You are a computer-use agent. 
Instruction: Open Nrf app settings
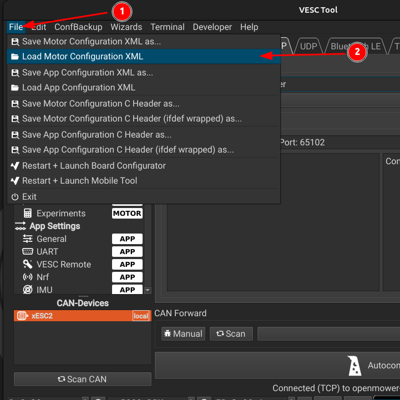43,277
